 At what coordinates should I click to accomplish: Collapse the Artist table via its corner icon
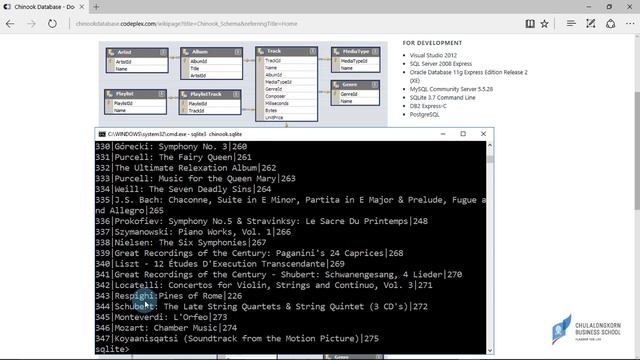163,52
